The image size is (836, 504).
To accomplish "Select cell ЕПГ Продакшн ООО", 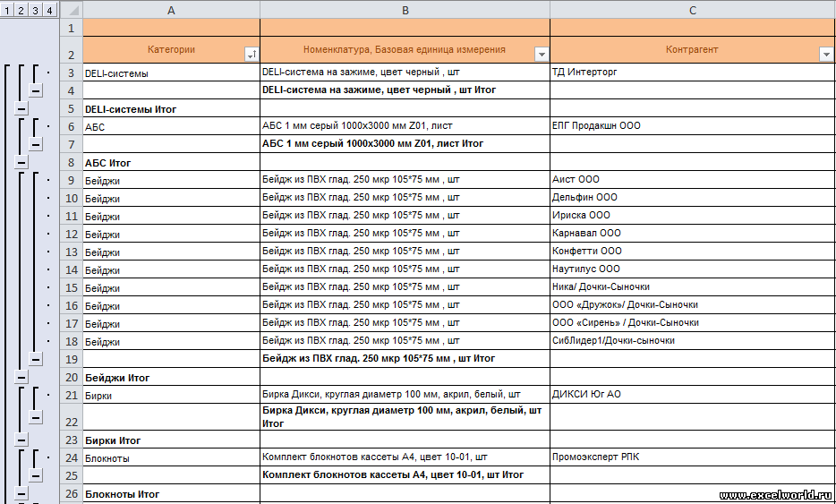I will point(693,126).
